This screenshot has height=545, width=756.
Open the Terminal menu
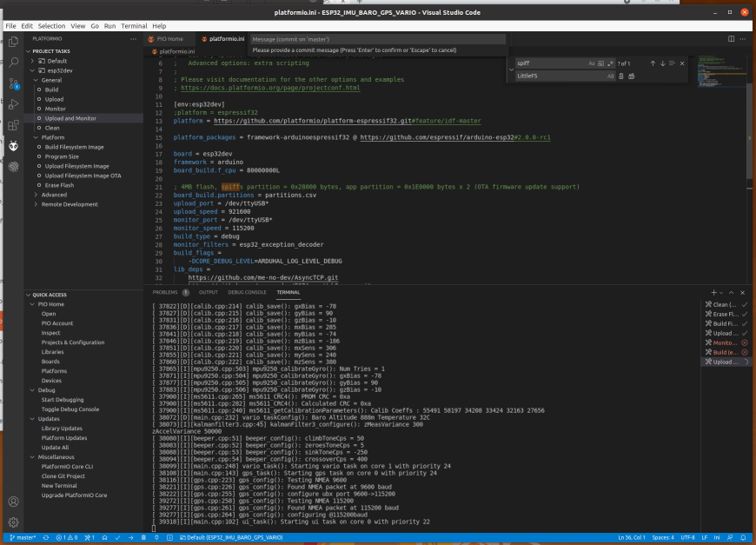(x=134, y=26)
